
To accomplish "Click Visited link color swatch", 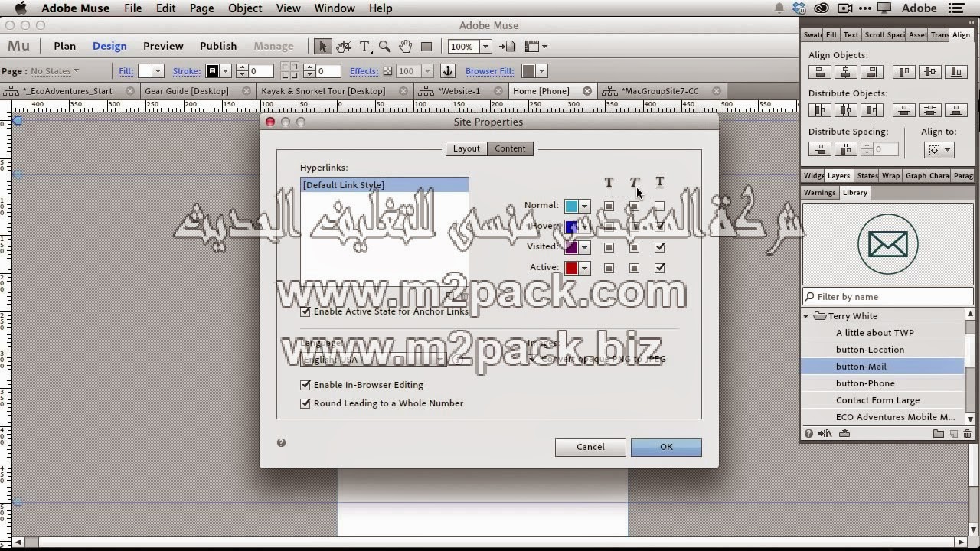I will (x=571, y=247).
